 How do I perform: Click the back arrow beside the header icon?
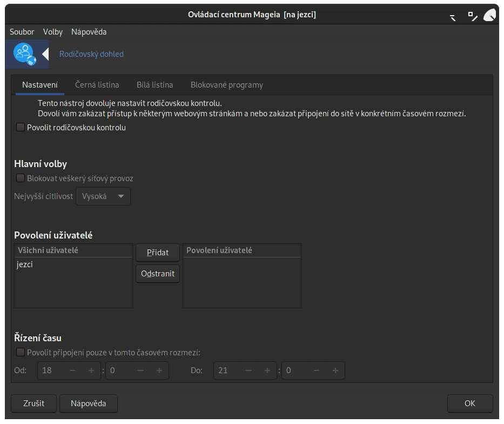click(46, 54)
